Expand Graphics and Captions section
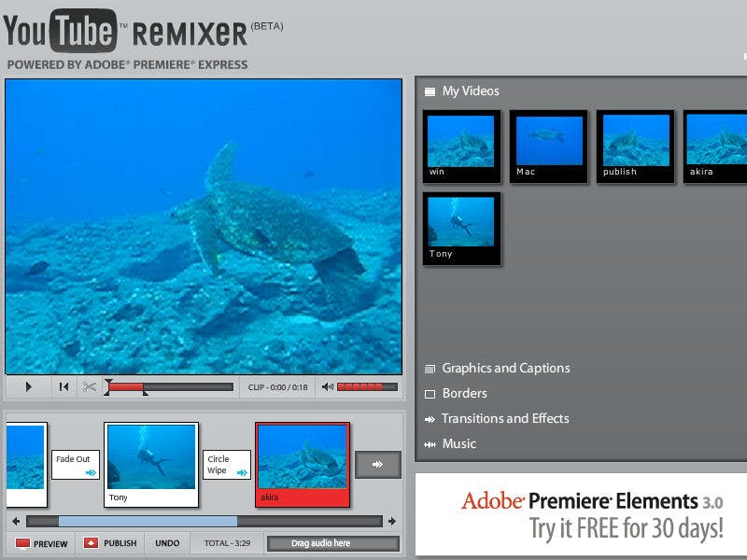This screenshot has height=560, width=747. 506,368
